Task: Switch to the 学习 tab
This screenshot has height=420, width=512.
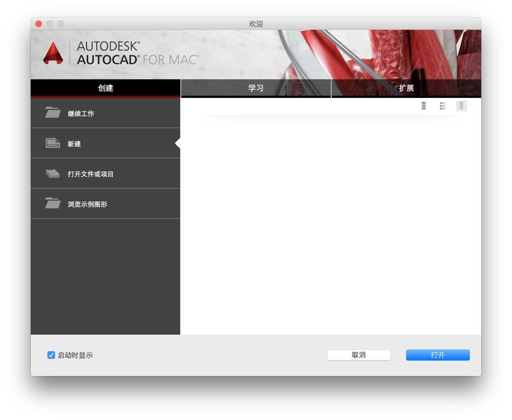Action: (x=255, y=88)
